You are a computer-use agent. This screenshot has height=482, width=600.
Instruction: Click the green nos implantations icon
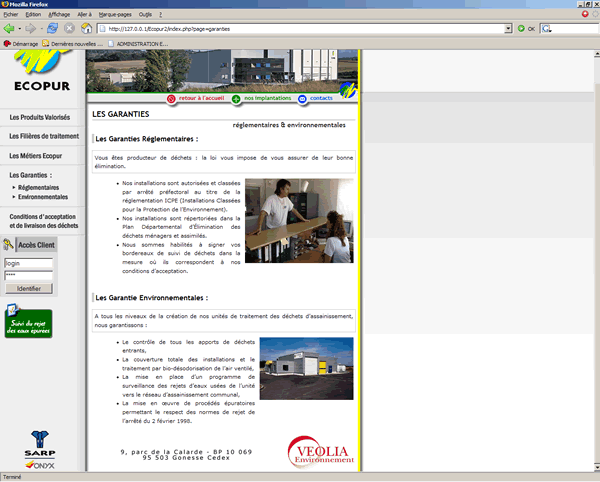pos(236,99)
